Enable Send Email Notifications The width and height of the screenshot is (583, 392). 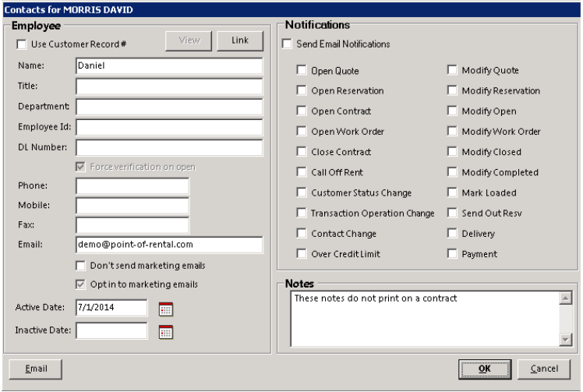tap(287, 44)
